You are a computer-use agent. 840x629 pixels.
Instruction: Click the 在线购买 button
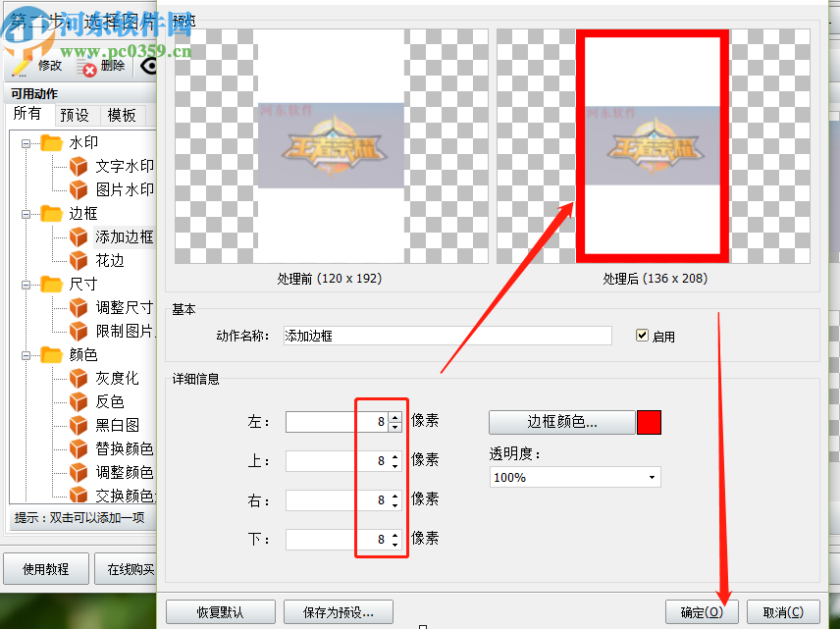click(x=127, y=569)
